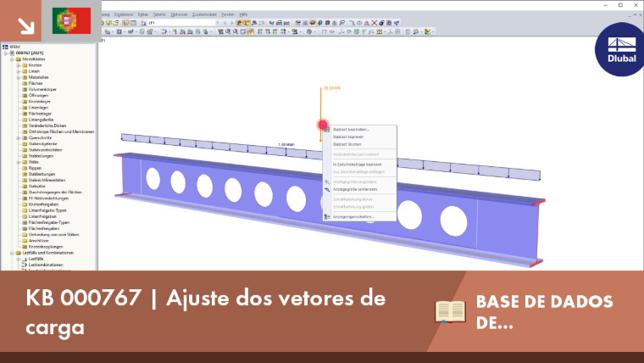The width and height of the screenshot is (644, 363).
Task: Click the RFEM root icon in navigator
Action: coord(5,47)
